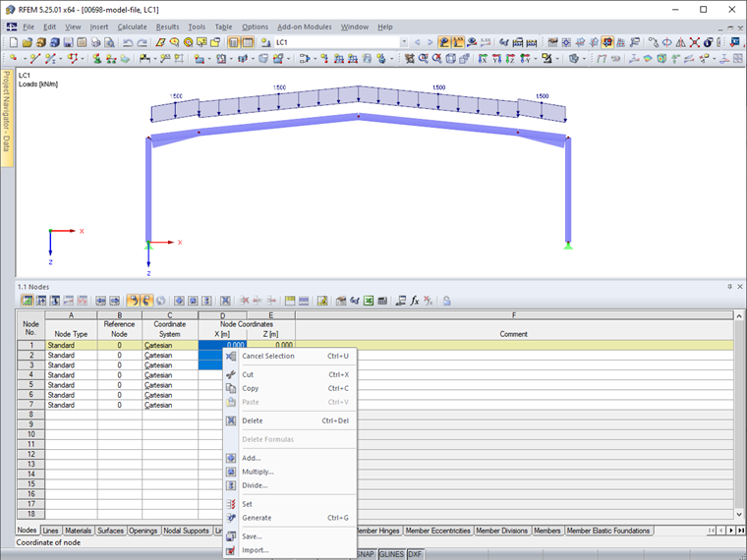Screen dimensions: 747x560
Task: Click the new line tool icon
Action: [x=34, y=59]
